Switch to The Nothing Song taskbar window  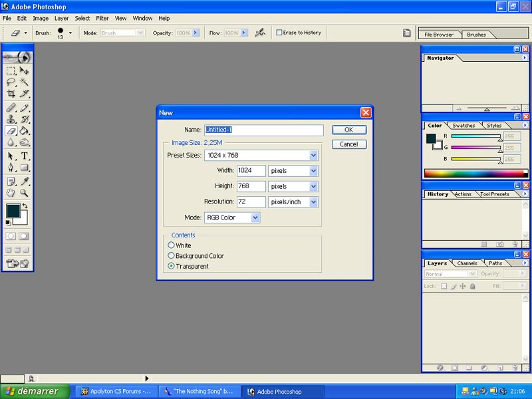200,392
